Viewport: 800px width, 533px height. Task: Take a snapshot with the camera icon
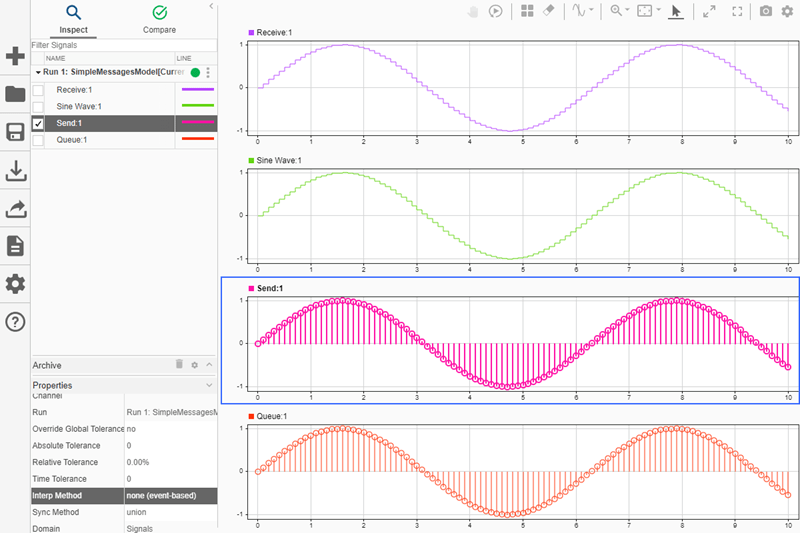[x=765, y=11]
